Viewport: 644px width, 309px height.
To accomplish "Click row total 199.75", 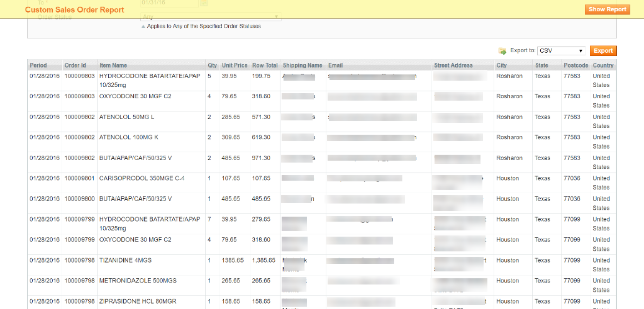I will click(x=261, y=76).
